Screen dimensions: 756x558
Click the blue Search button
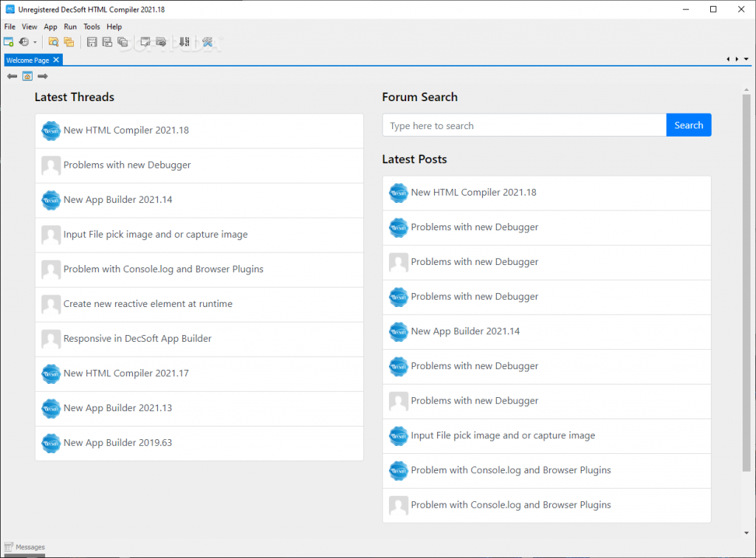688,125
